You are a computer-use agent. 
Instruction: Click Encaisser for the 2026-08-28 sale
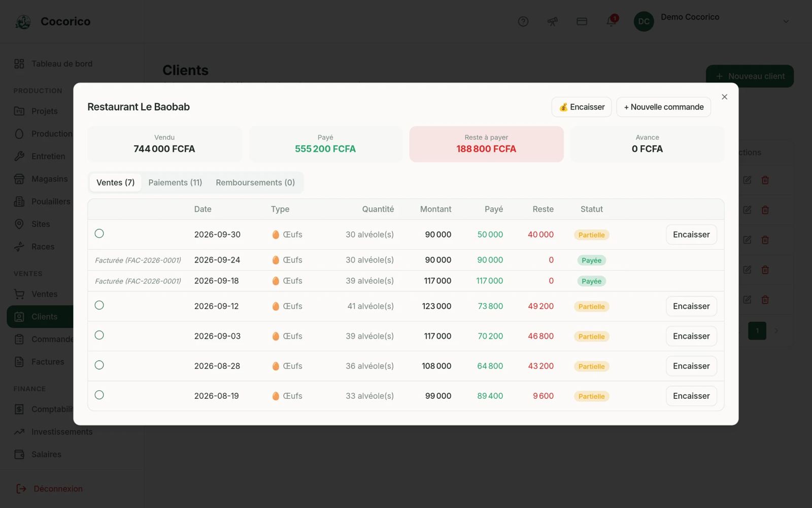(x=691, y=366)
